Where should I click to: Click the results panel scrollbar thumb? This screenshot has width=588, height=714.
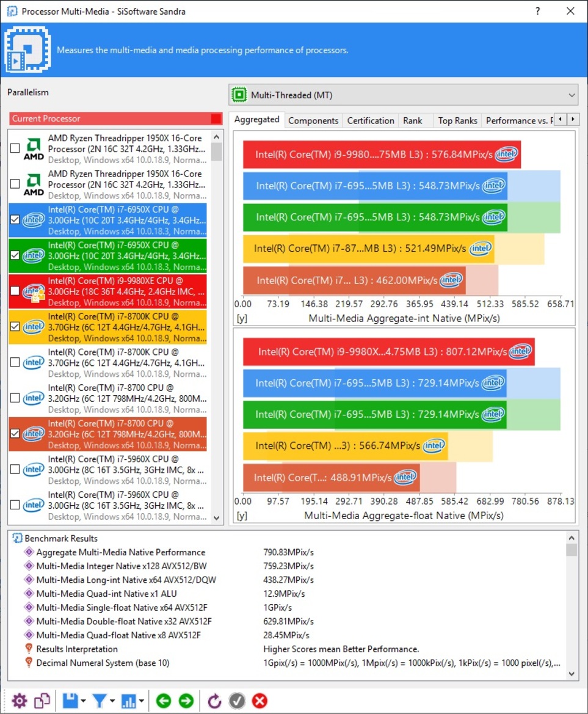572,550
